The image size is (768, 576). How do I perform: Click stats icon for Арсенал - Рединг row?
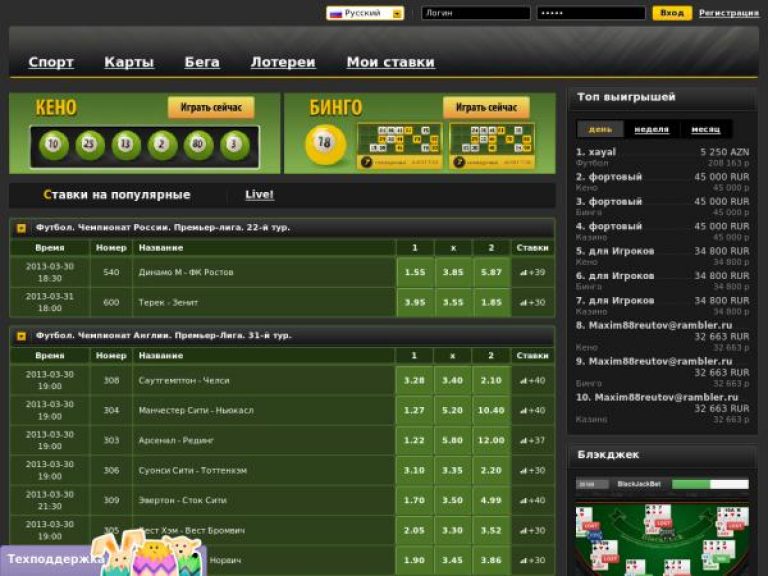pyautogui.click(x=523, y=440)
